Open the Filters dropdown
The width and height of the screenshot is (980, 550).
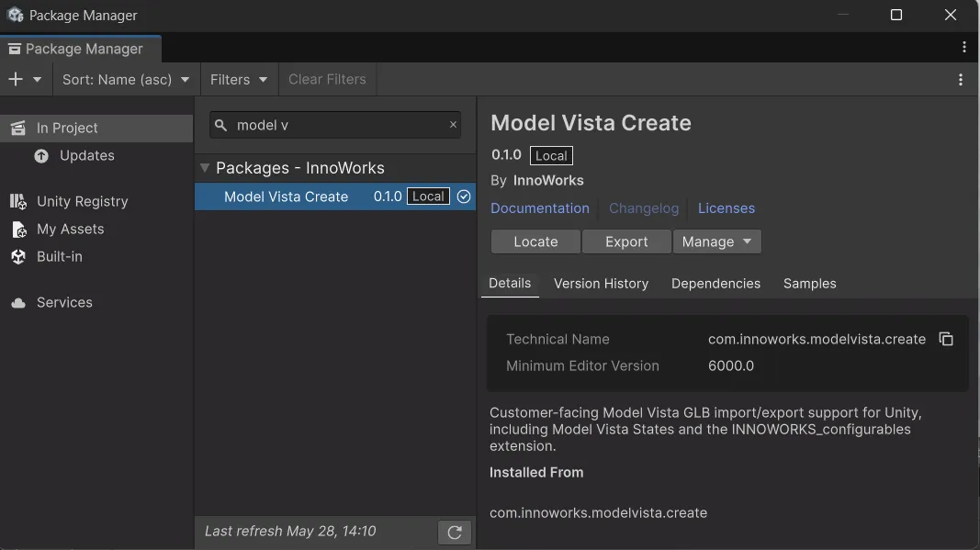(239, 79)
